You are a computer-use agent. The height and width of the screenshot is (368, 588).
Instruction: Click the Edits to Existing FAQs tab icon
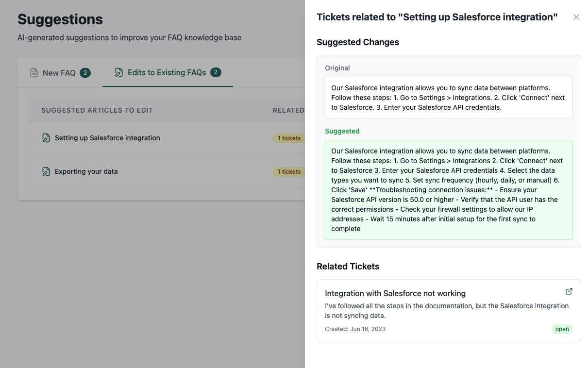point(119,73)
